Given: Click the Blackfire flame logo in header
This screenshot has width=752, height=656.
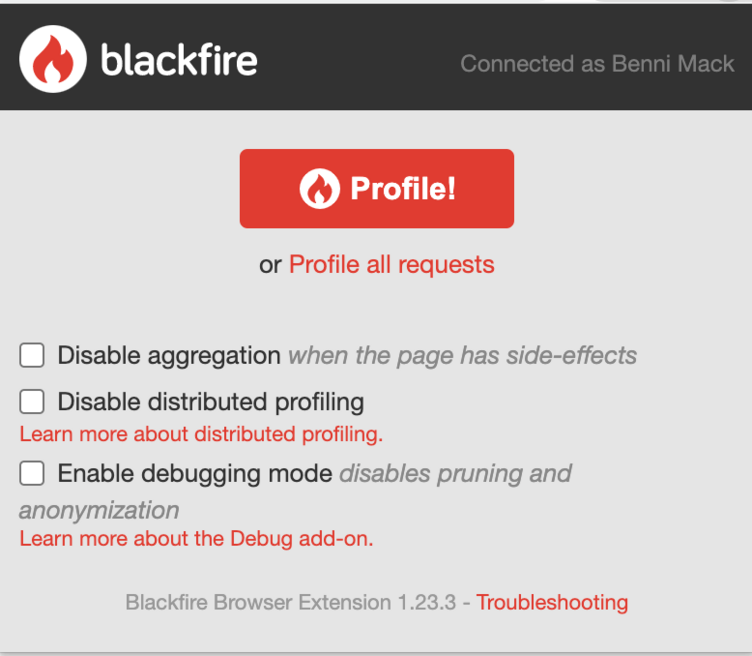Looking at the screenshot, I should (53, 59).
